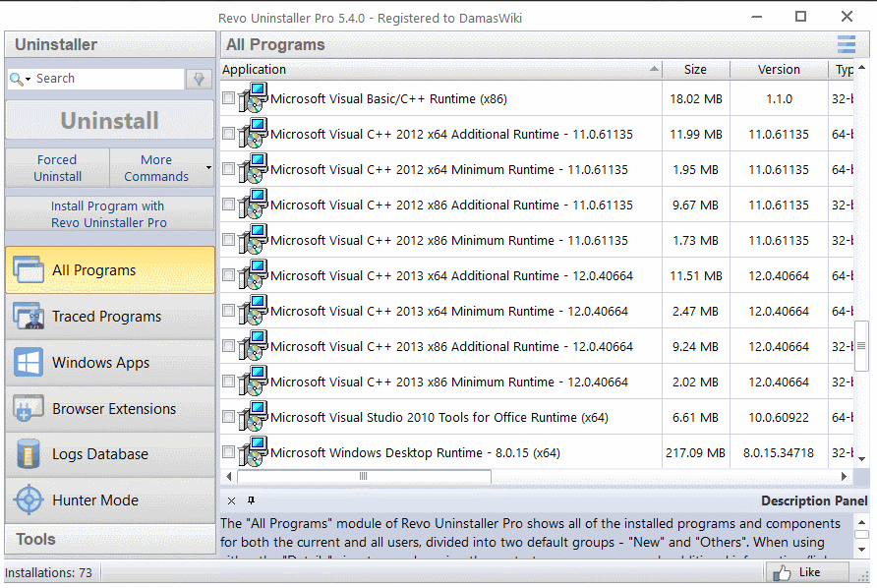Check Visual Studio 2010 Tools for Office Runtime checkbox
The width and height of the screenshot is (877, 588).
tap(228, 416)
